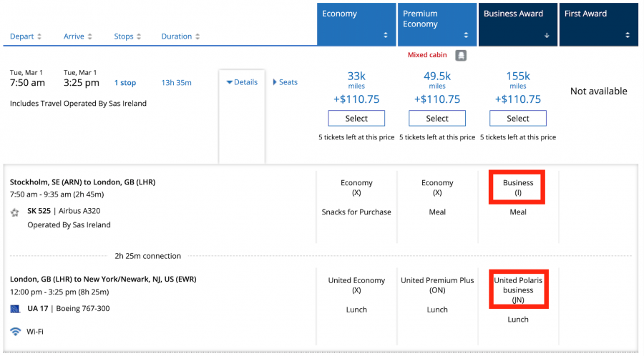Viewport: 644px width, 356px height.
Task: Select the 33k miles Economy fare
Action: (x=356, y=119)
